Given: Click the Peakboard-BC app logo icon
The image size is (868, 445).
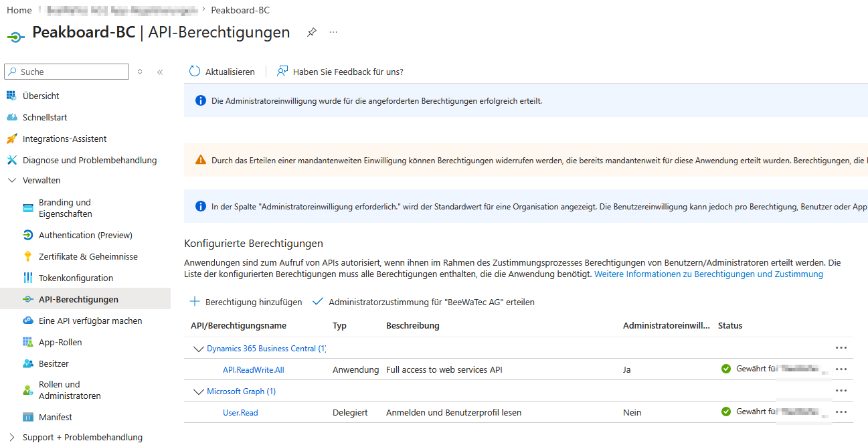Looking at the screenshot, I should click(16, 36).
